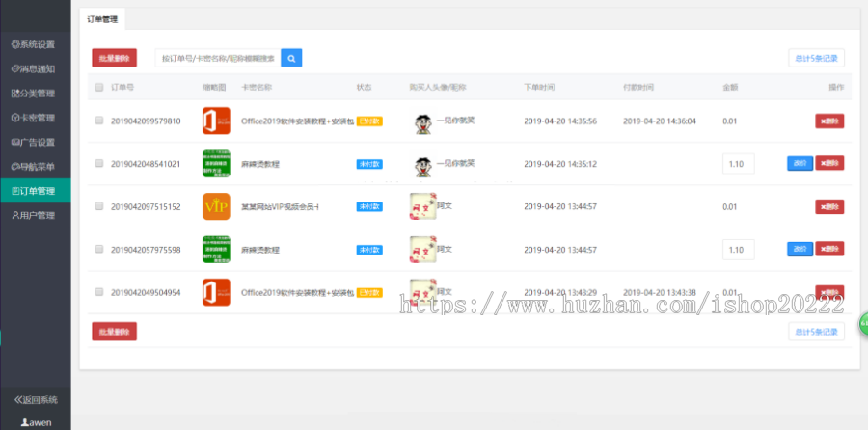Screen dimensions: 868x430
Task: Click the green thumbnail for order 2019042048541021
Action: coord(216,164)
